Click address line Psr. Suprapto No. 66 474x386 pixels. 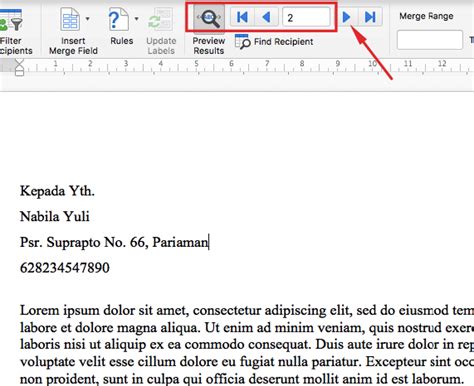(115, 242)
